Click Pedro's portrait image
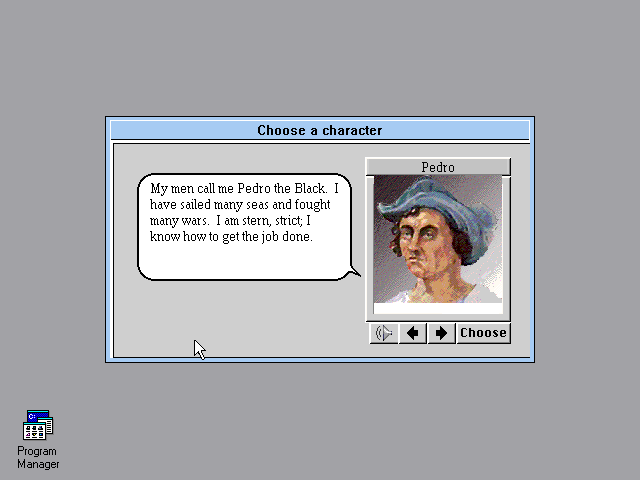This screenshot has width=640, height=480. pyautogui.click(x=438, y=239)
